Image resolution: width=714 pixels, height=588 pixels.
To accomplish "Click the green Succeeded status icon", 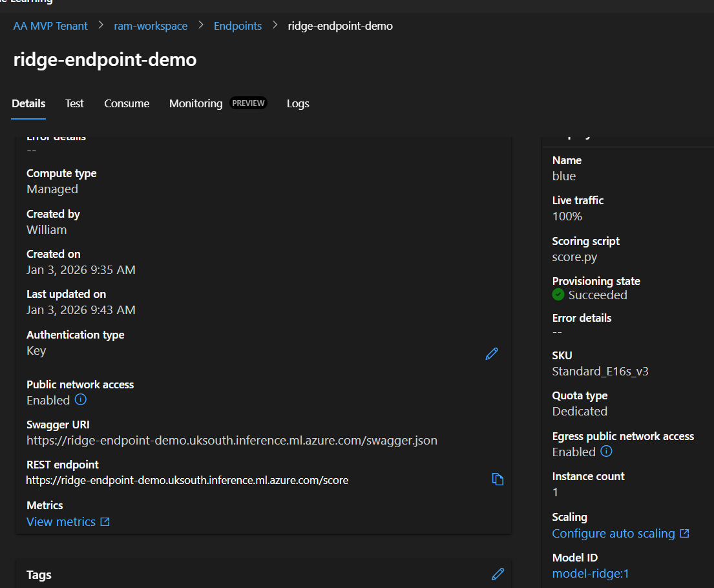I will tap(558, 295).
